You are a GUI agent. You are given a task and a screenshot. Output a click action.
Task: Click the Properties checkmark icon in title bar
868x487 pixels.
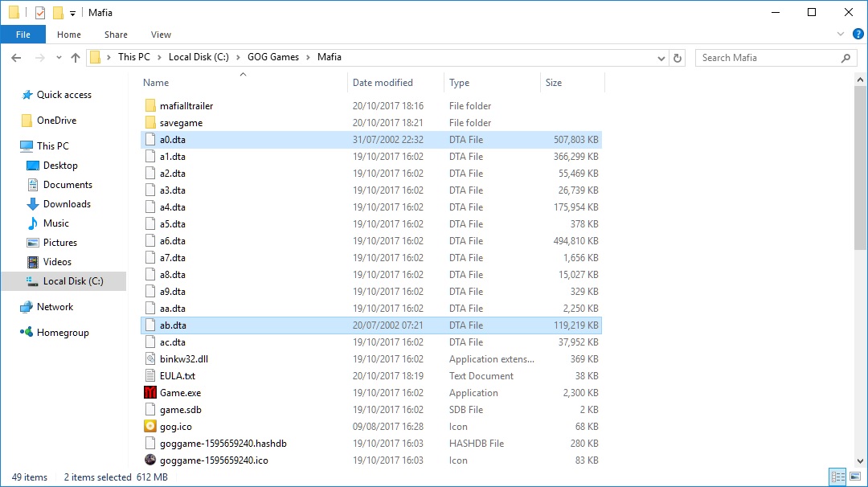click(40, 12)
